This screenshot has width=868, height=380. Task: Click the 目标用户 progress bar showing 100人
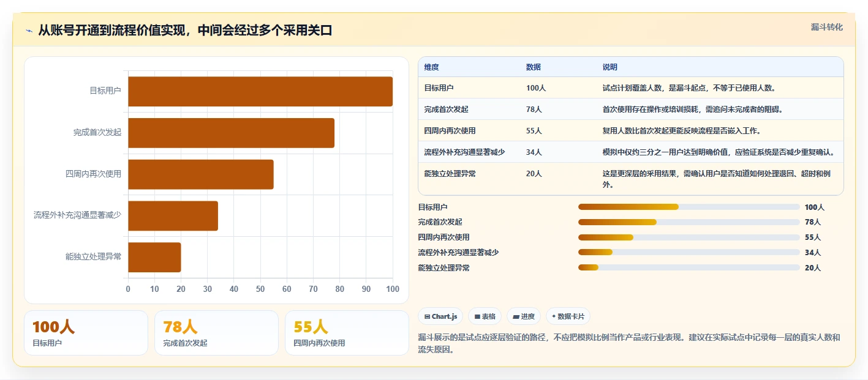(689, 207)
